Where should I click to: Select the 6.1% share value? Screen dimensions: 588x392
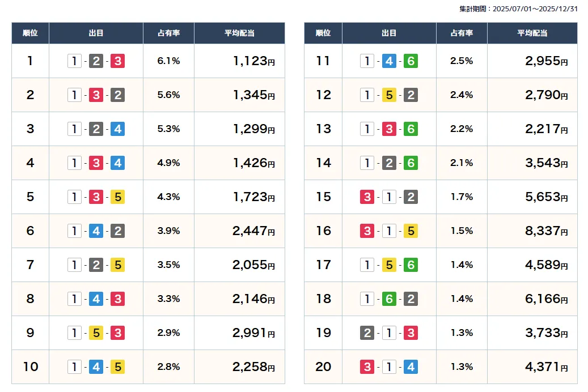[x=168, y=61]
